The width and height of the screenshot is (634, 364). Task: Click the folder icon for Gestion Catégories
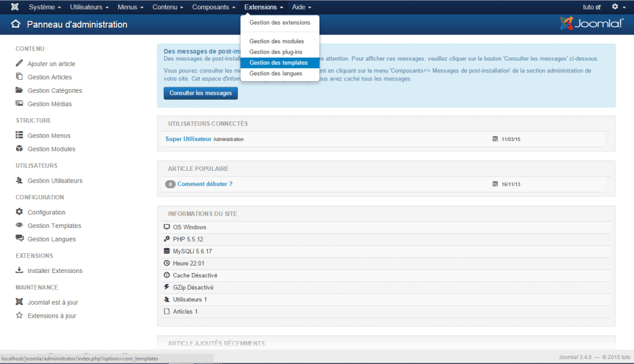point(19,90)
